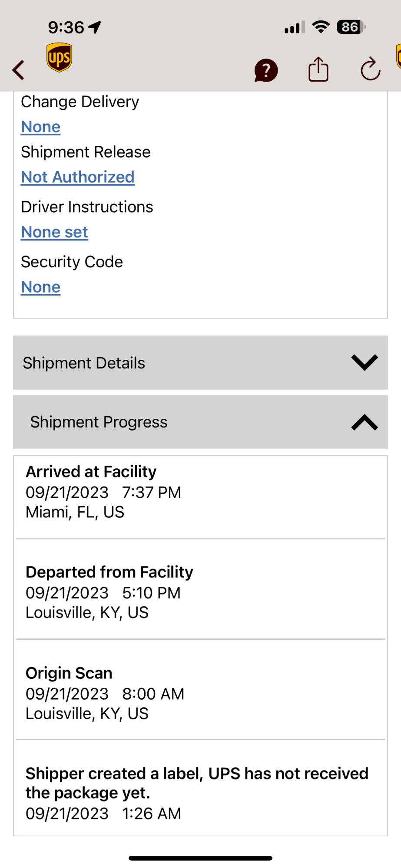This screenshot has width=401, height=868.
Task: Open the help chat question icon
Action: 266,70
